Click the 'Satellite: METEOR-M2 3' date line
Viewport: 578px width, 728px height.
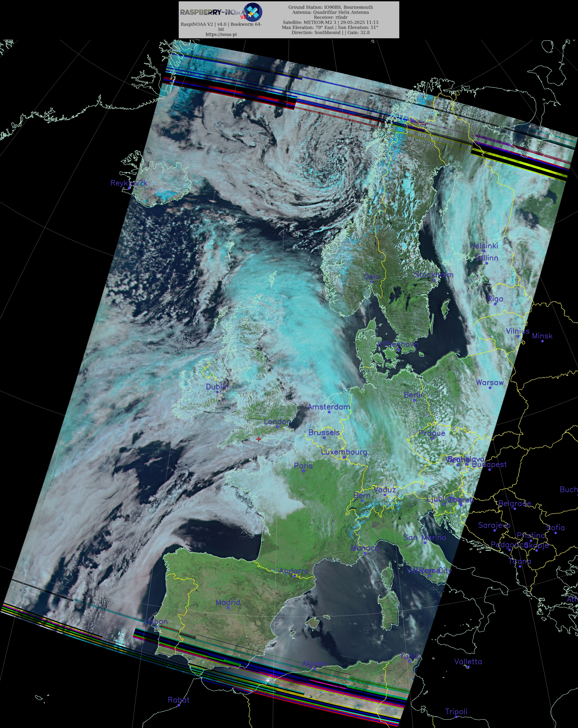click(x=331, y=22)
